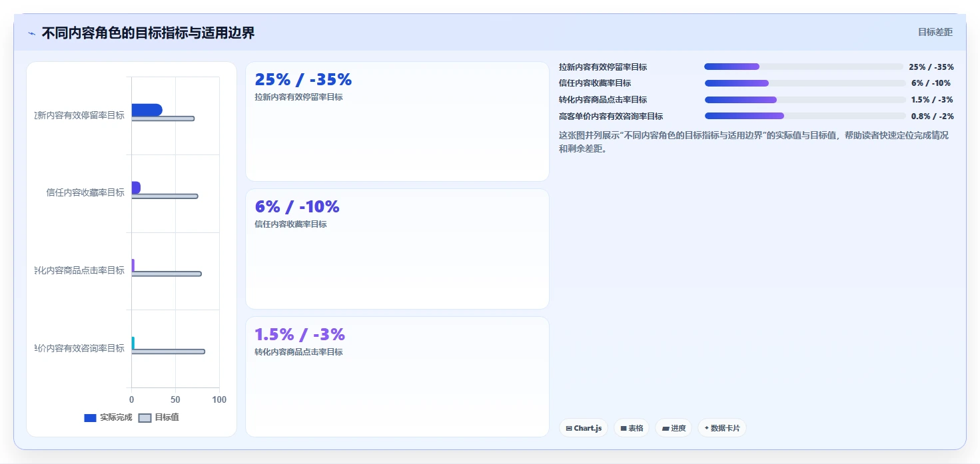Click the 拉新内容有效停留率目标 progress bar
This screenshot has height=464, width=980.
tap(803, 67)
